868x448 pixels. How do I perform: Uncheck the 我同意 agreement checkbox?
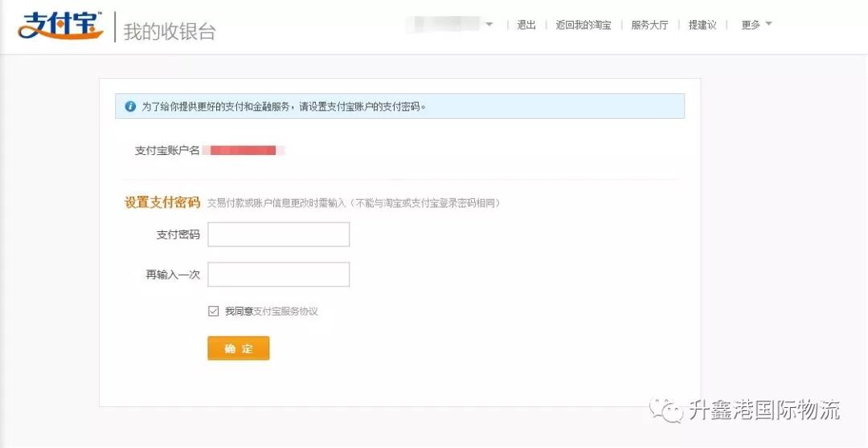tap(213, 312)
